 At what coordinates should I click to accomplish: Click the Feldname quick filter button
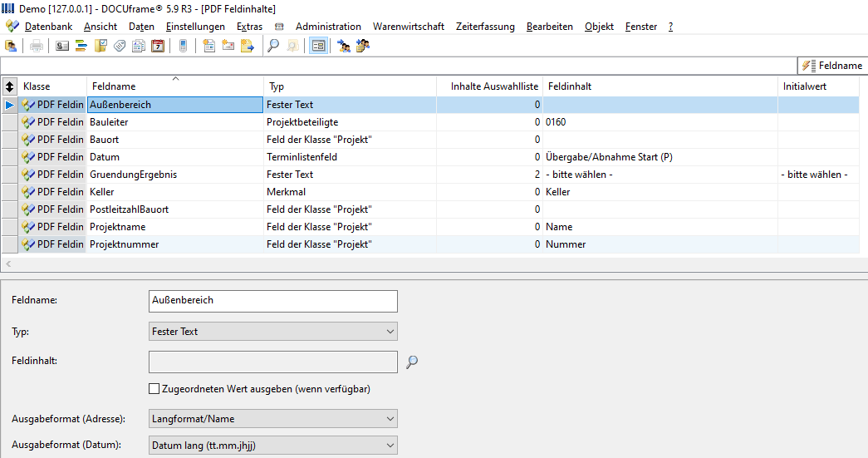832,66
